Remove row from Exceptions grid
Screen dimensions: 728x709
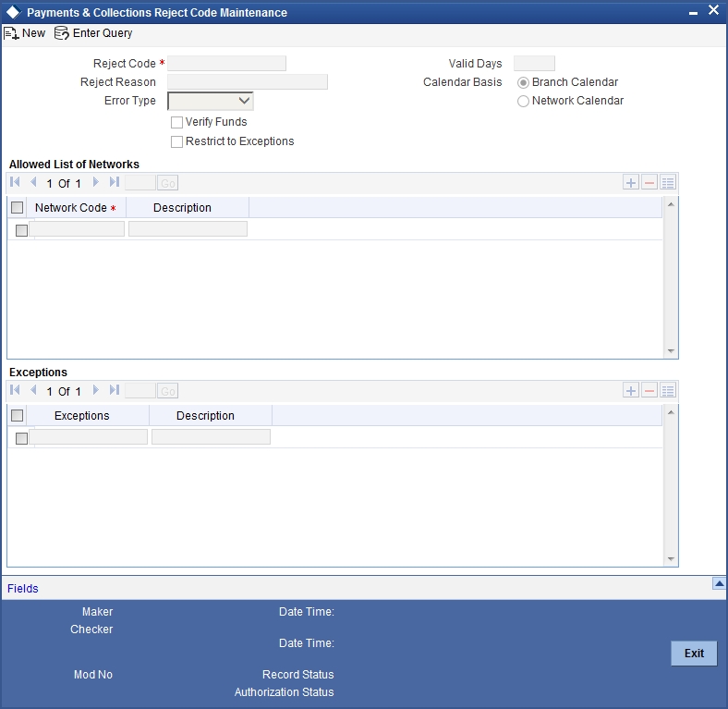click(649, 391)
